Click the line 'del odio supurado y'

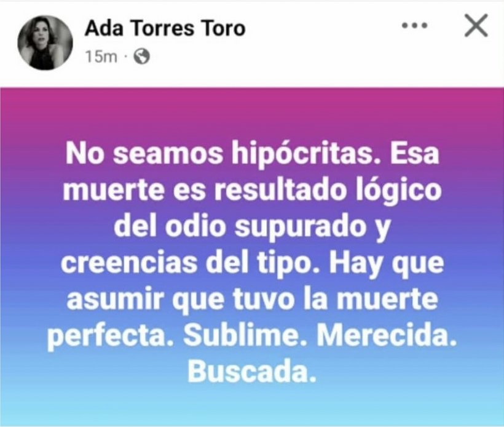[x=253, y=226]
